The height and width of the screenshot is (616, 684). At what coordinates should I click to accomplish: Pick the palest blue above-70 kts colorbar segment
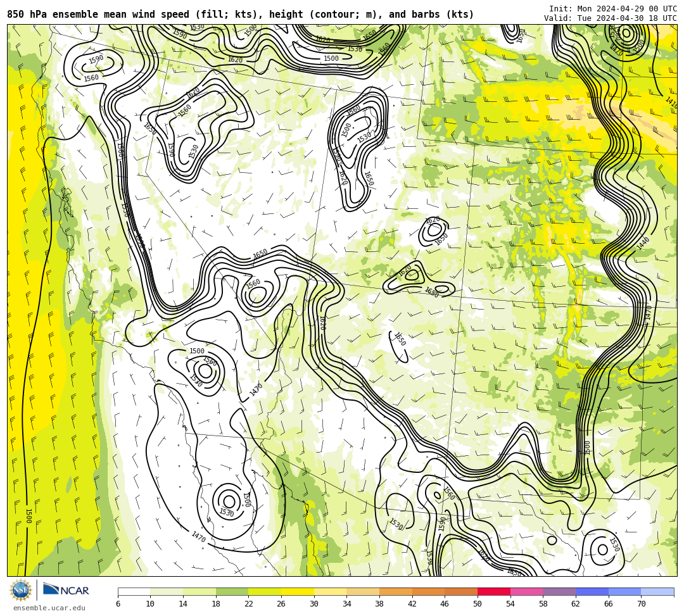[x=657, y=591]
